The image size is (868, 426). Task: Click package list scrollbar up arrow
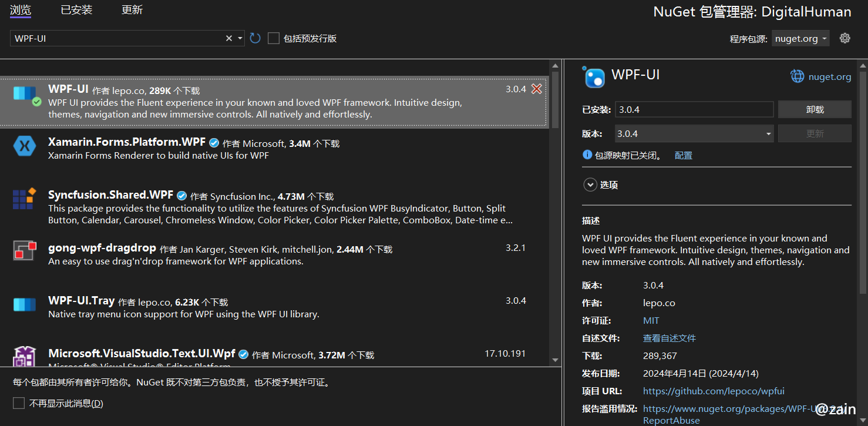(556, 65)
